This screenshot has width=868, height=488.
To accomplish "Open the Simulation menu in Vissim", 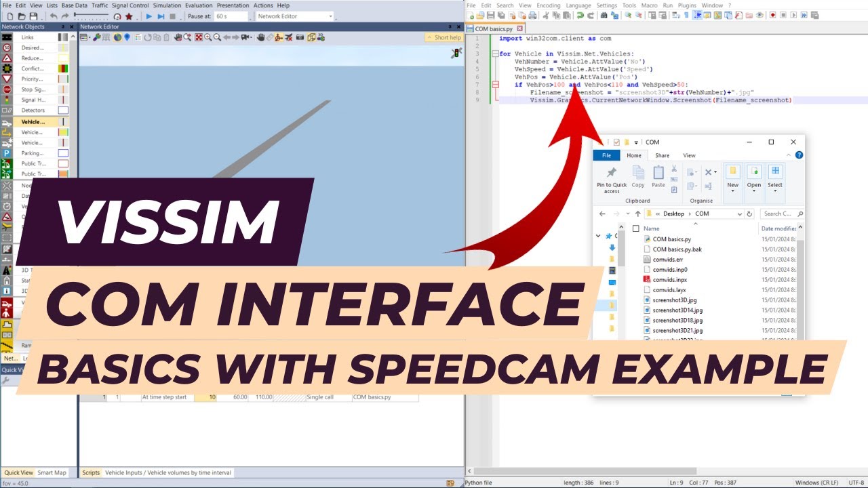I will point(167,5).
